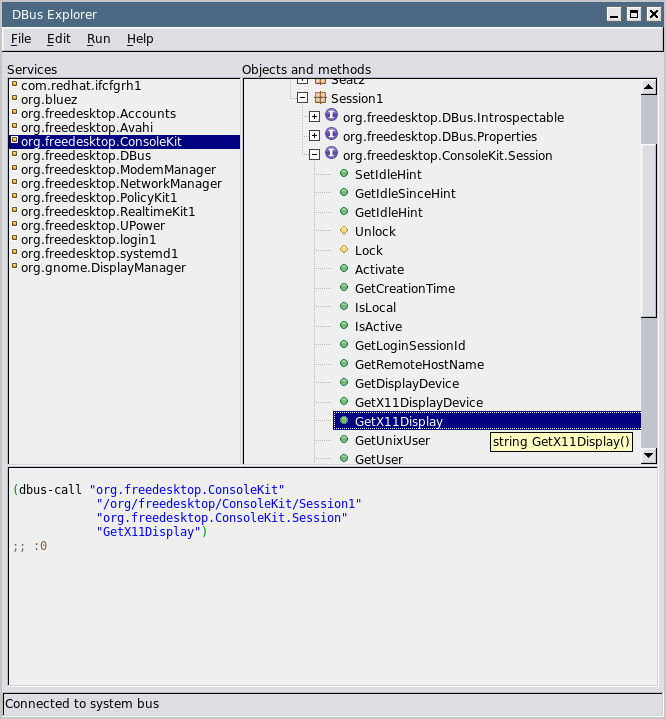Click the GetX11Display method icon
Screen dimensions: 666x719
(x=344, y=420)
